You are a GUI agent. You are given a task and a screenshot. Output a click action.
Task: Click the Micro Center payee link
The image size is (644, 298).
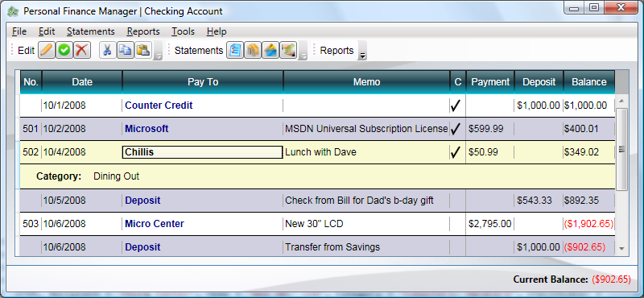tap(155, 224)
